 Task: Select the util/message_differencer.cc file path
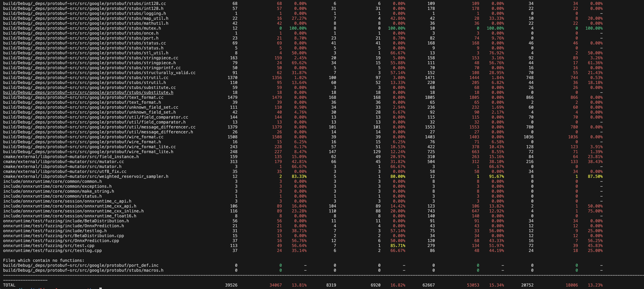tap(99, 127)
